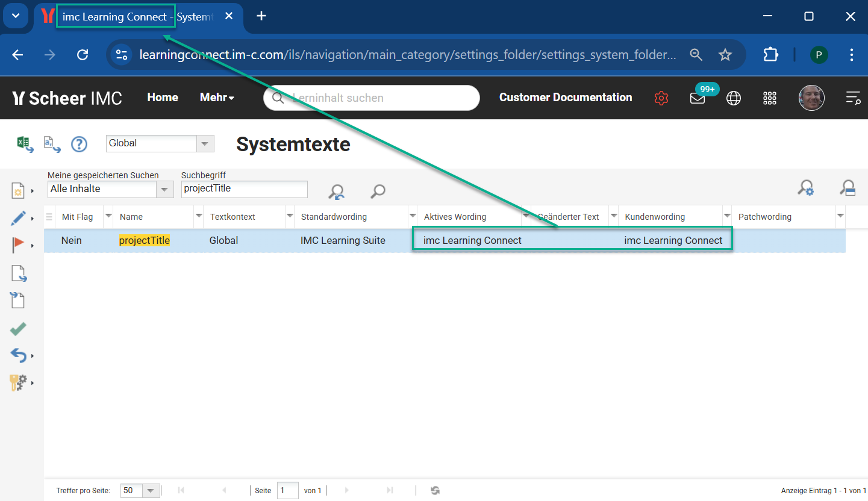Image resolution: width=868 pixels, height=501 pixels.
Task: Open the key and gears icon at sidebar bottom
Action: pyautogui.click(x=17, y=382)
